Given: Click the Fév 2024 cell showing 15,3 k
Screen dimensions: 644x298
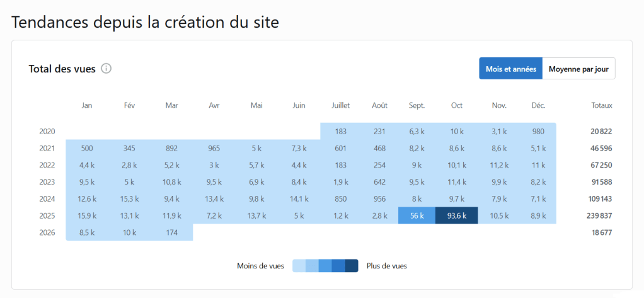Looking at the screenshot, I should coord(129,198).
